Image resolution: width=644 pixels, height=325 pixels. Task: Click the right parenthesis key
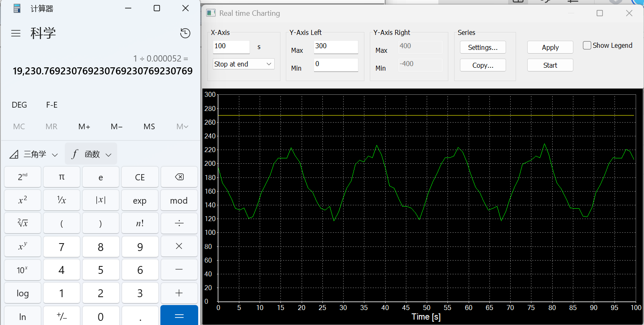click(101, 224)
